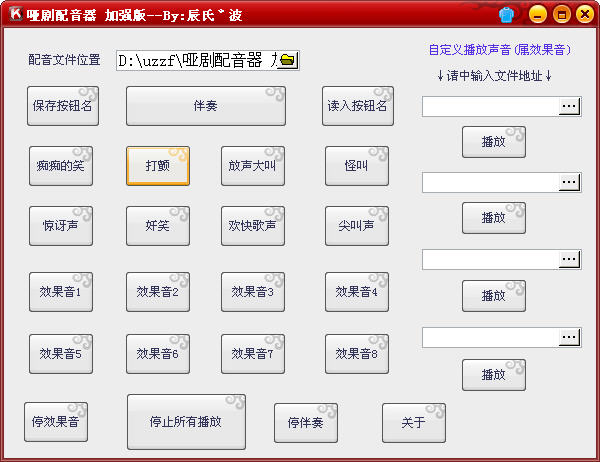This screenshot has width=600, height=462.
Task: Trigger 效果音5 button
Action: pyautogui.click(x=61, y=354)
